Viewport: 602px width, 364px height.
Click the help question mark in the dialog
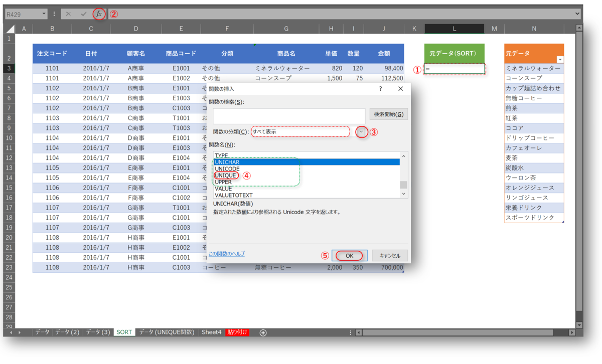(x=380, y=89)
